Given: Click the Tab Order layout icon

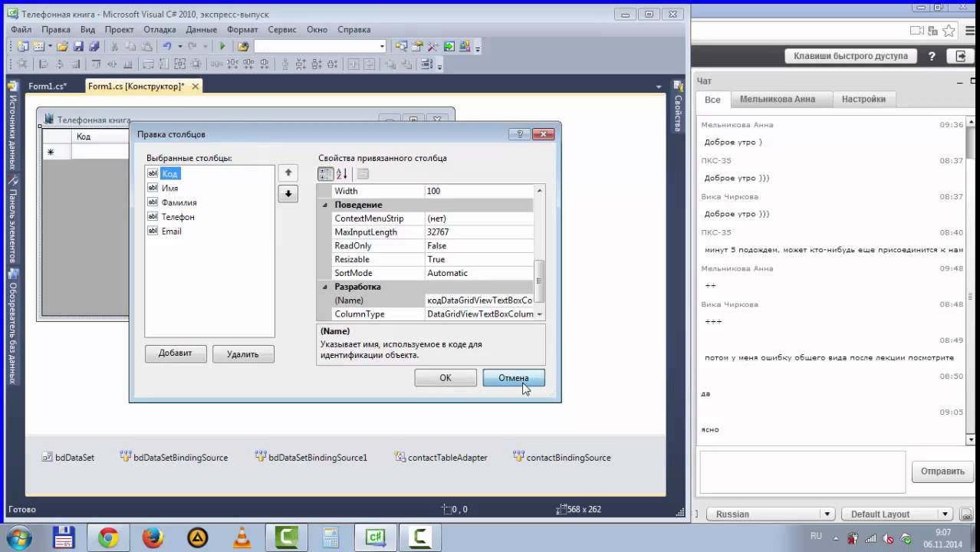Looking at the screenshot, I should pyautogui.click(x=426, y=64).
